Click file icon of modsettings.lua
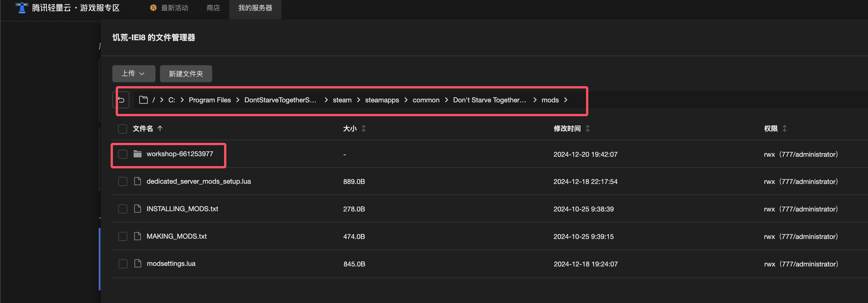Viewport: 868px width, 303px height. [138, 264]
